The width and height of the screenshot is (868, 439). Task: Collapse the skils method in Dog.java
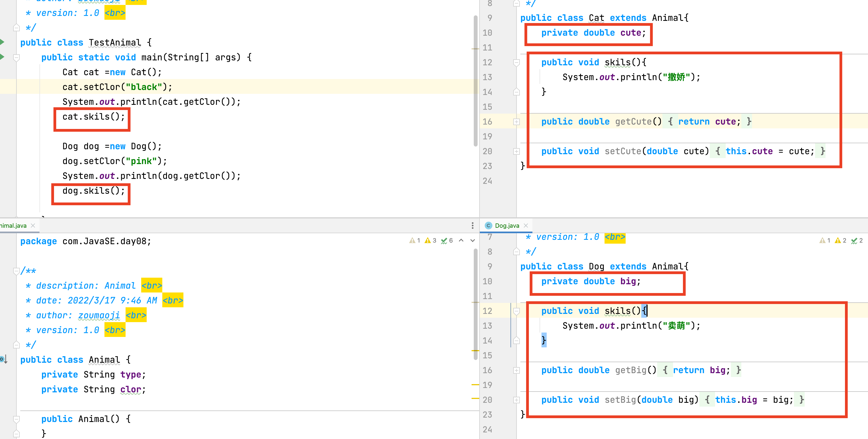coord(516,311)
